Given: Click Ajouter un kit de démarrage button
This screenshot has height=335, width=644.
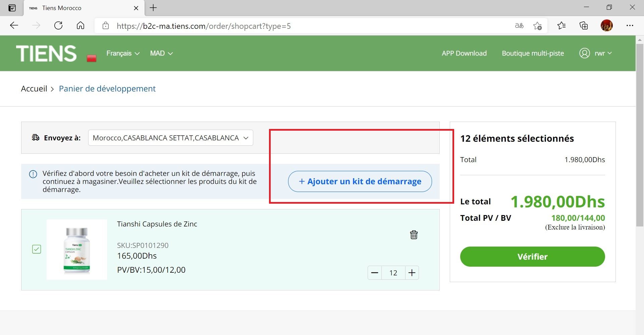Looking at the screenshot, I should 360,182.
